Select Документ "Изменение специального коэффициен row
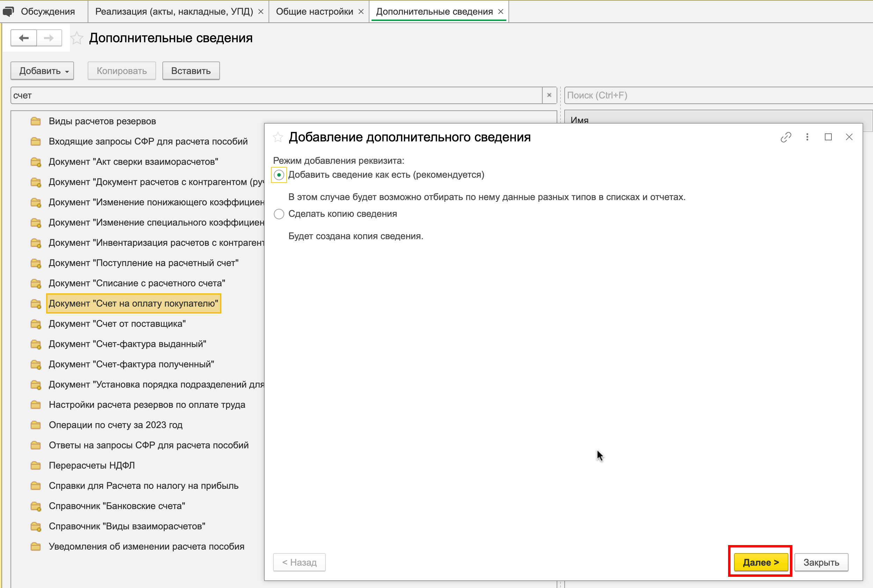Viewport: 873px width, 588px height. (156, 222)
